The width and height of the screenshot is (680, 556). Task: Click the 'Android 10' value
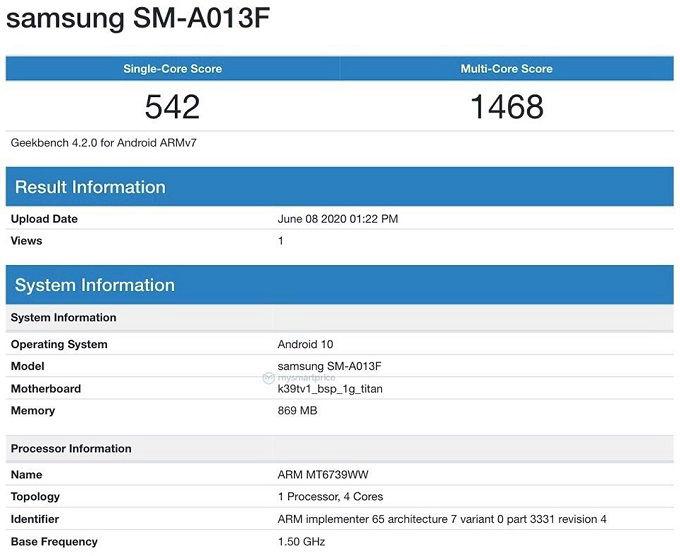(305, 344)
